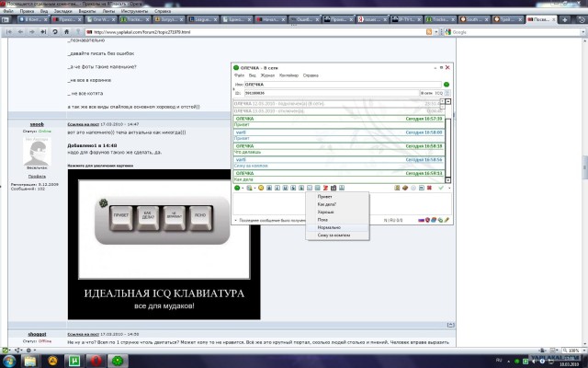Screen dimensions: 588x368
Task: Choose 'Нормально' from the quick replies menu
Action: pos(337,227)
